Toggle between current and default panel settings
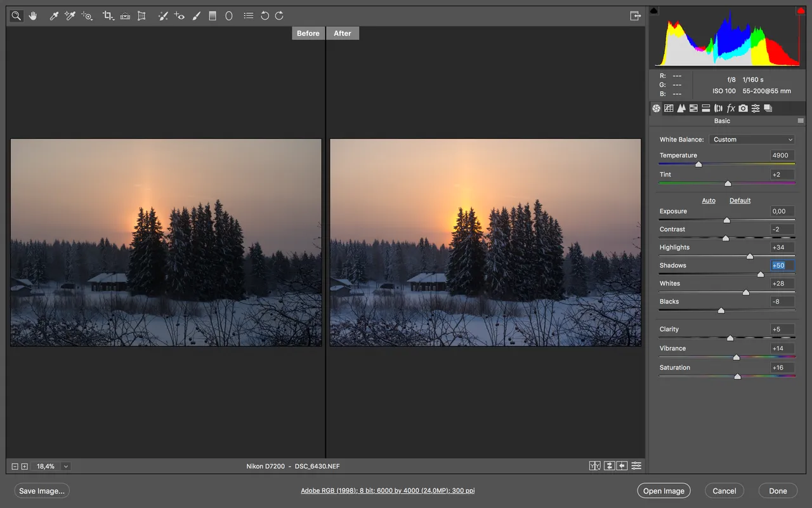The image size is (812, 508). 636,466
